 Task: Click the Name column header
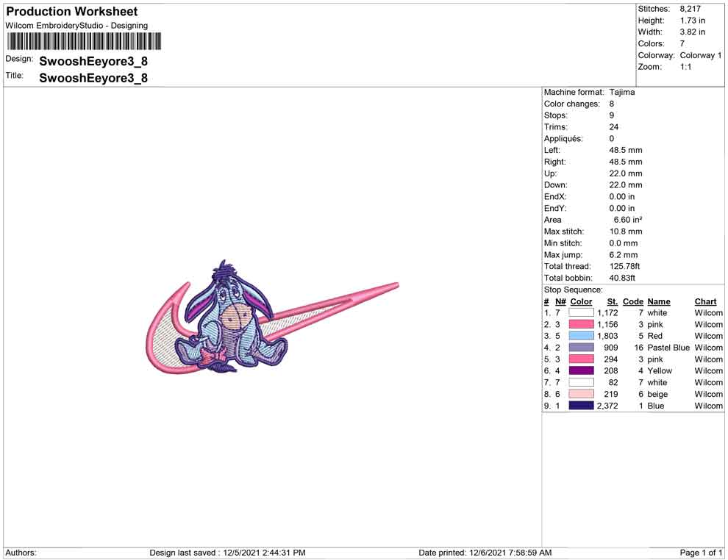pyautogui.click(x=659, y=301)
